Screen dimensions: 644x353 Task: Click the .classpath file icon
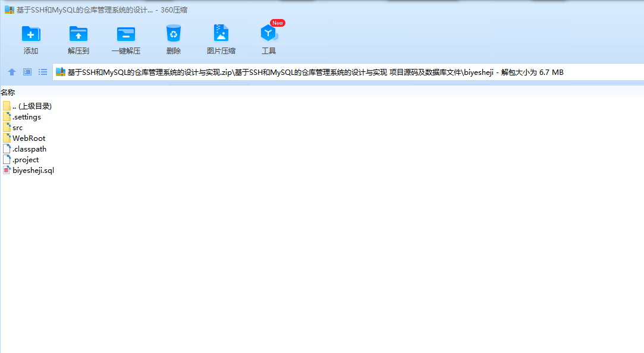(x=7, y=149)
